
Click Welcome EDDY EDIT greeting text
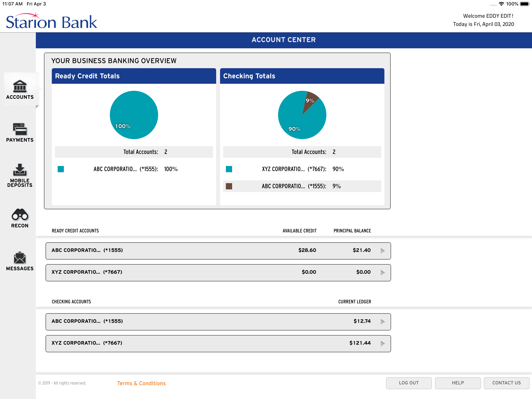488,16
